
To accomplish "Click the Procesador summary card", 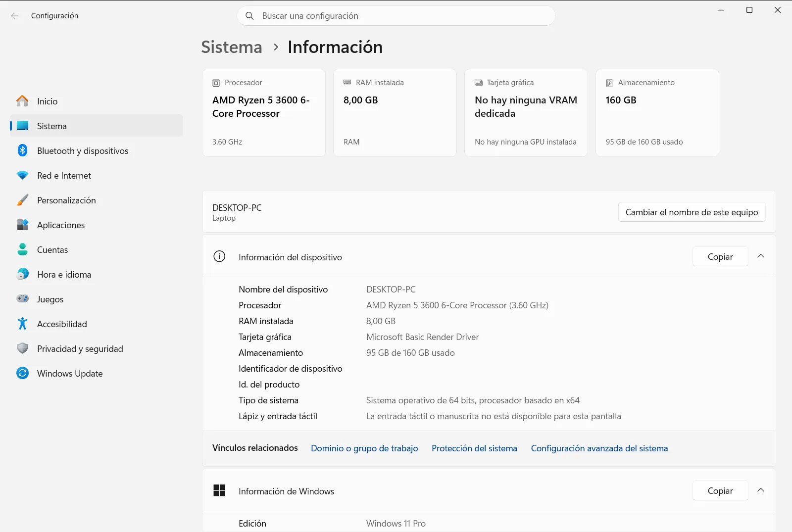I will click(x=264, y=113).
